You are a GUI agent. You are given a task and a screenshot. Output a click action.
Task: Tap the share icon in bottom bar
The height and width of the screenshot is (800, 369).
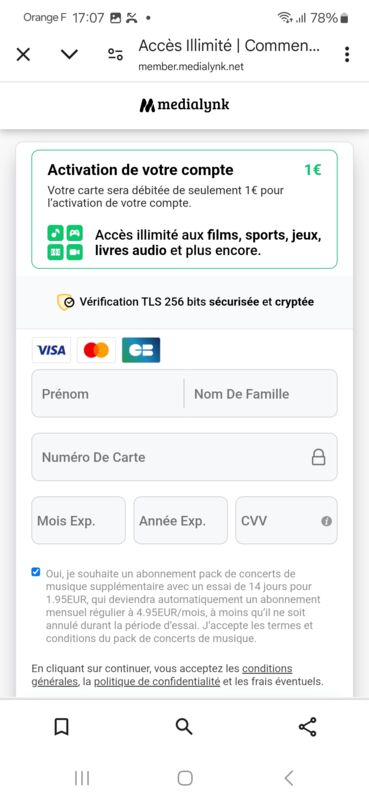pyautogui.click(x=307, y=727)
